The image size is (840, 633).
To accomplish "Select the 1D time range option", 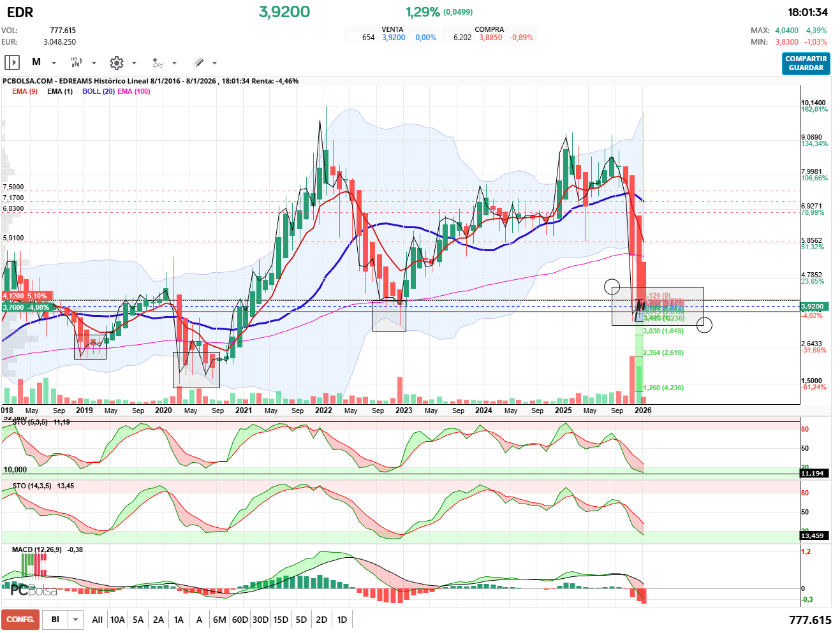I will [342, 620].
